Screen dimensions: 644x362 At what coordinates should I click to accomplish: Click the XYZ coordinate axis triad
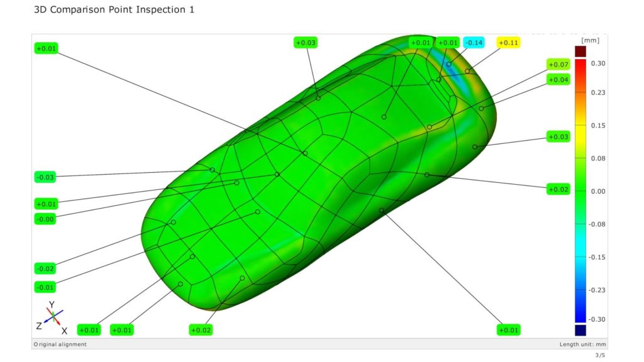click(53, 317)
